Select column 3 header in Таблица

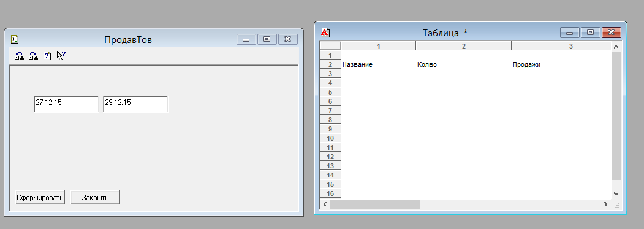coord(561,46)
